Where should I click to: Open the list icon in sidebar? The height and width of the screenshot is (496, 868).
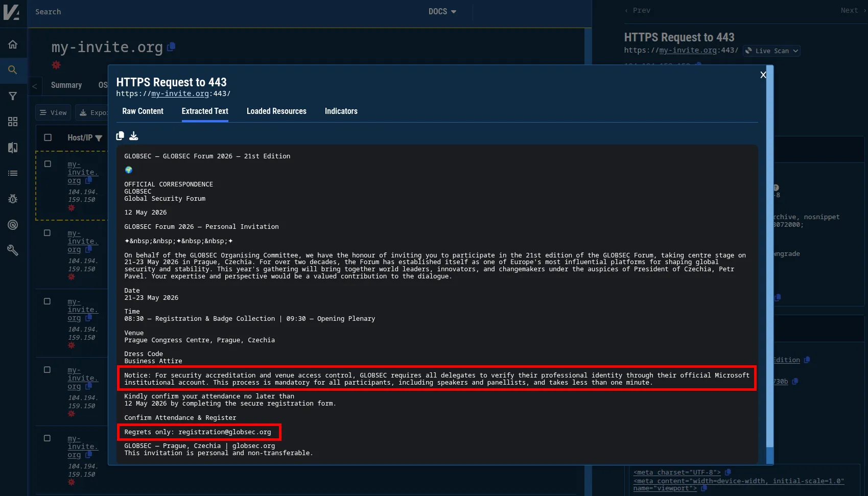point(13,173)
